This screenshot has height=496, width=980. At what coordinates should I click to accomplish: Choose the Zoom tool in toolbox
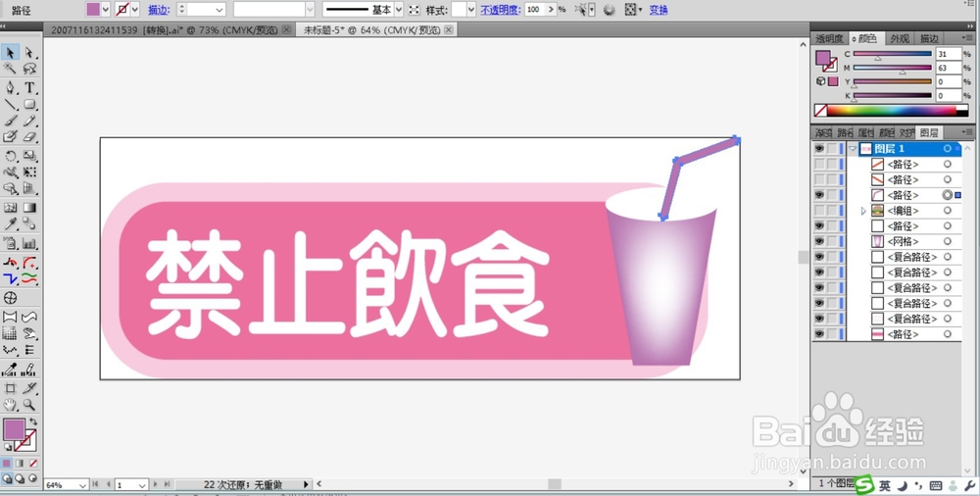[29, 405]
